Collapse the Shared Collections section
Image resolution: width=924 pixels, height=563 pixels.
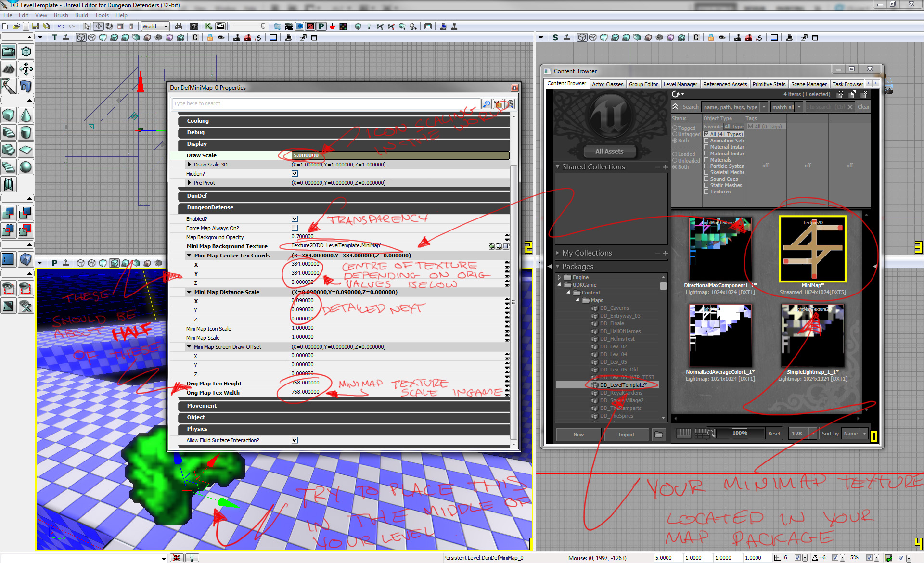558,167
